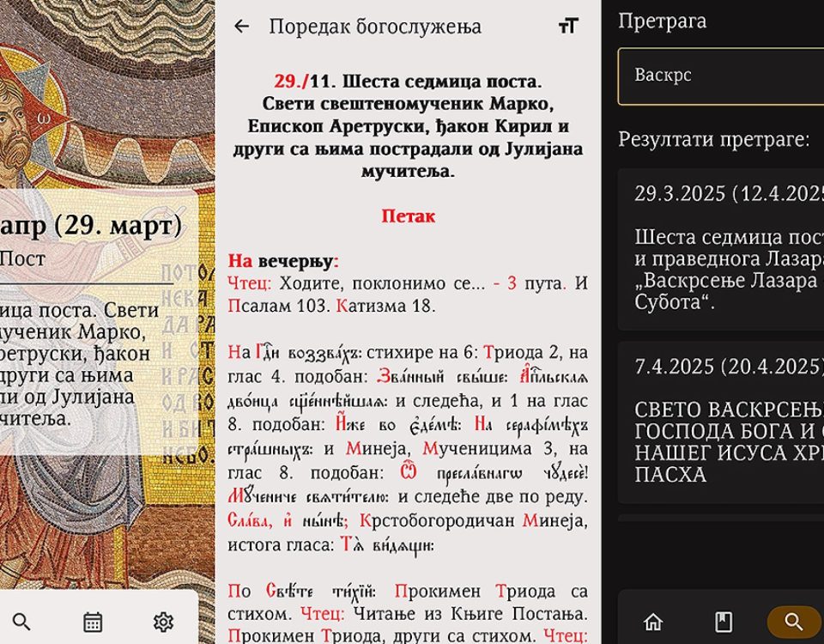
Task: Open the 29.3.2025 search result card
Action: coord(721,248)
